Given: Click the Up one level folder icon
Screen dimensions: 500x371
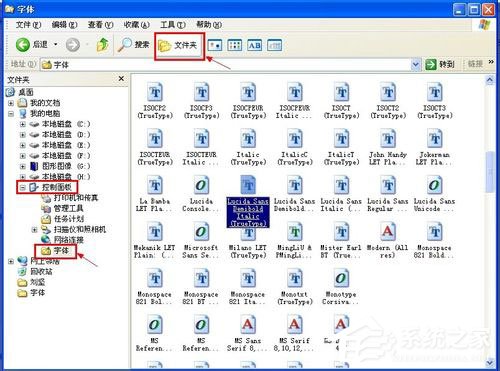Looking at the screenshot, I should click(x=103, y=45).
